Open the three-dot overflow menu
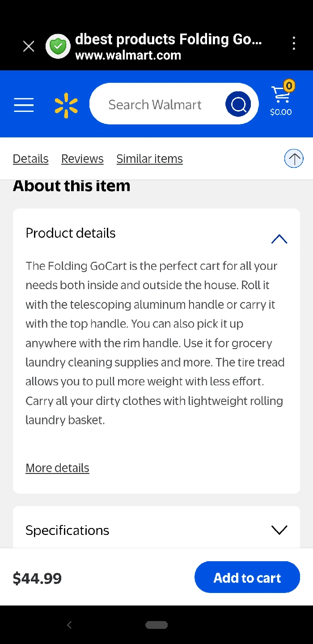 293,43
